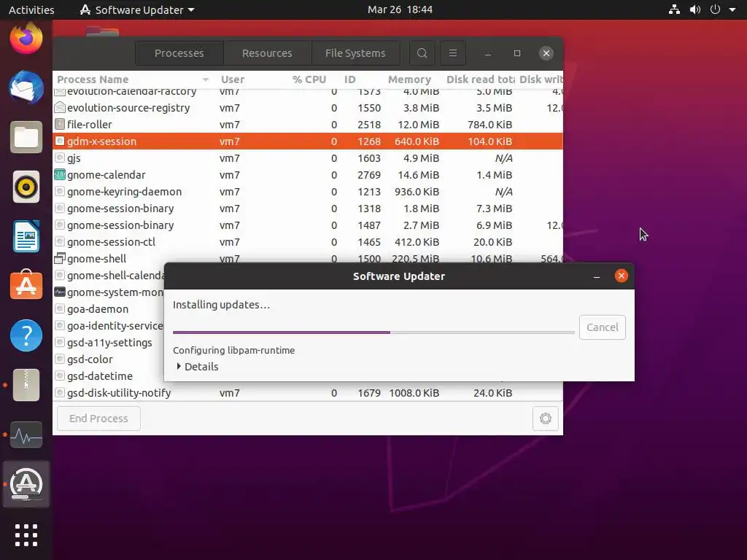Switch to File Systems tab
The image size is (747, 560).
355,52
